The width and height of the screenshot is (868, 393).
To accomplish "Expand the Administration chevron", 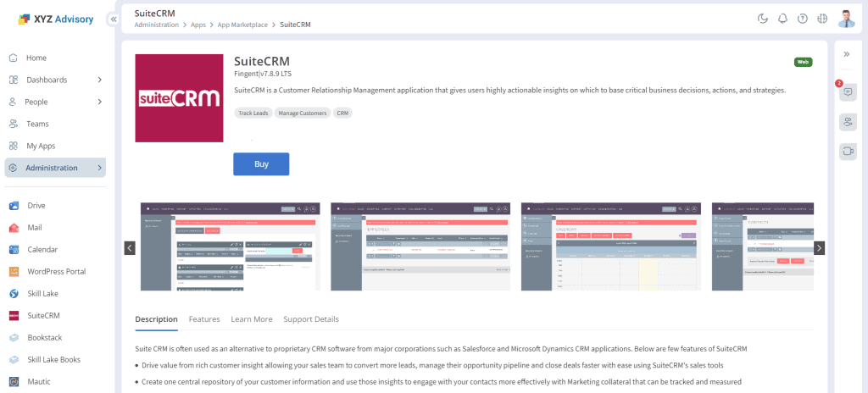I will click(x=99, y=168).
